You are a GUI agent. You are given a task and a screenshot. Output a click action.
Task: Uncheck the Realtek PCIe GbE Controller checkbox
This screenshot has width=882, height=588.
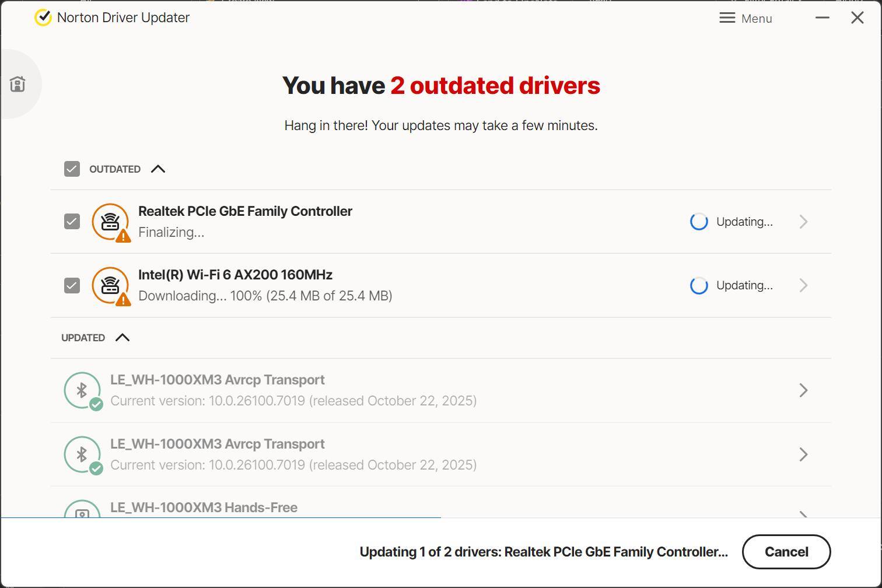(x=72, y=222)
